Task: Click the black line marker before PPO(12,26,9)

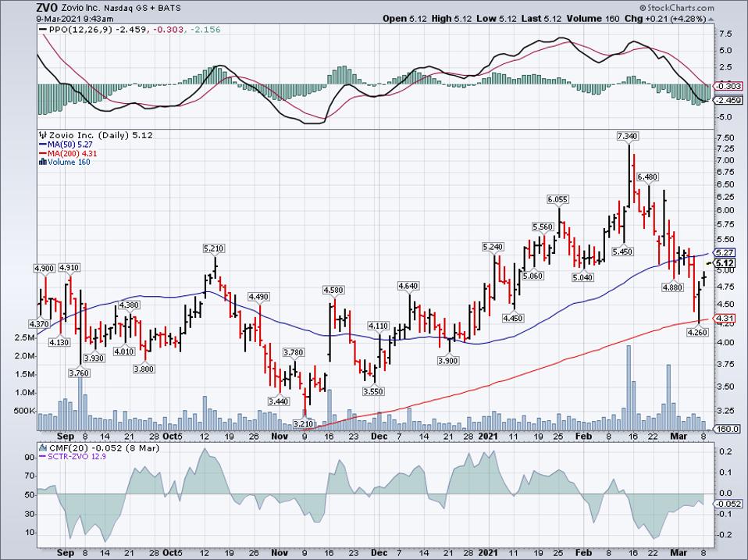Action: [44, 30]
